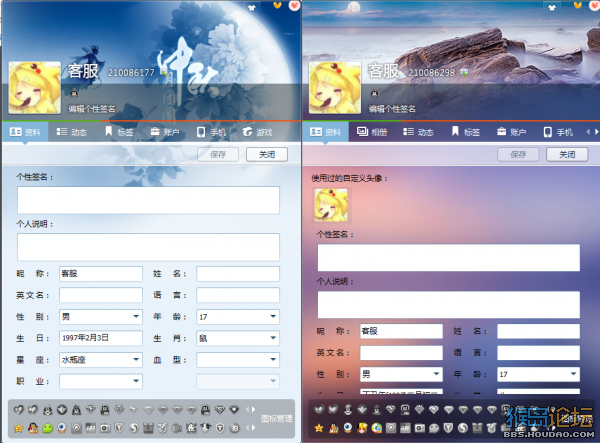Click the gray video camcorder icon in left window
Image resolution: width=600 pixels, height=443 pixels.
click(x=177, y=428)
